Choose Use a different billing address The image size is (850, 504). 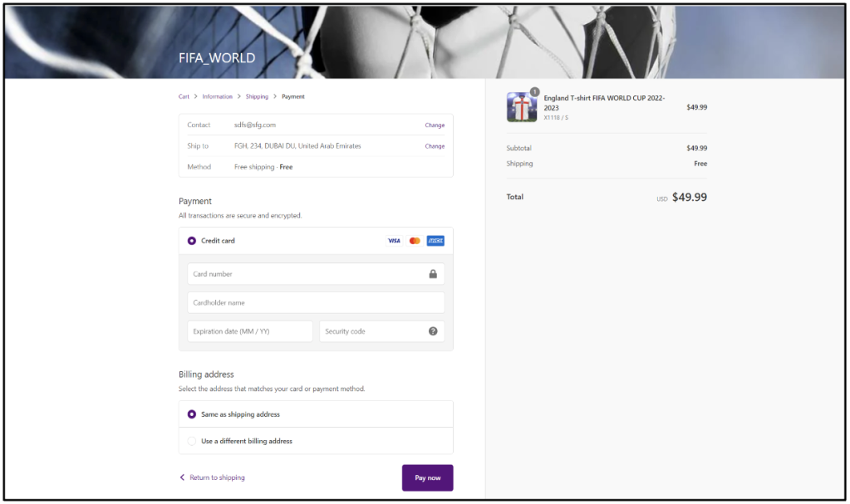coord(192,441)
